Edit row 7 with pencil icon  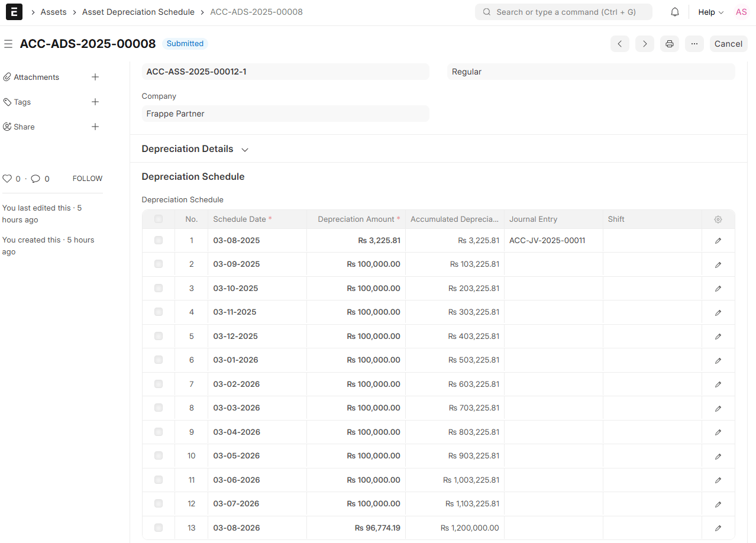click(x=718, y=384)
